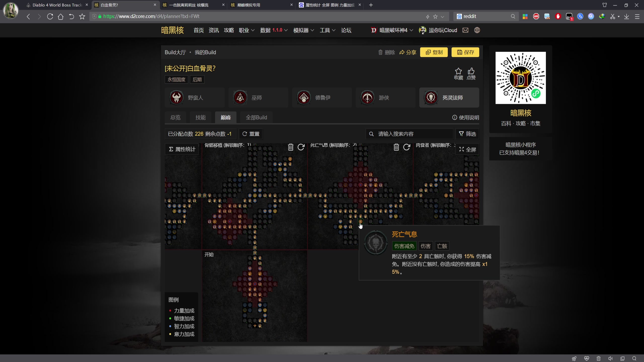
Task: Go back with browser back arrow
Action: click(x=28, y=17)
